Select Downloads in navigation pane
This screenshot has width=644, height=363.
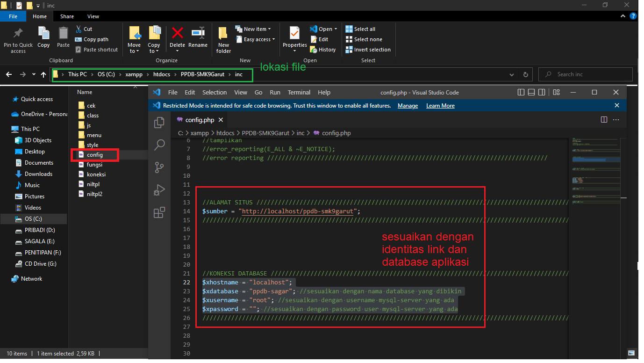pyautogui.click(x=33, y=174)
